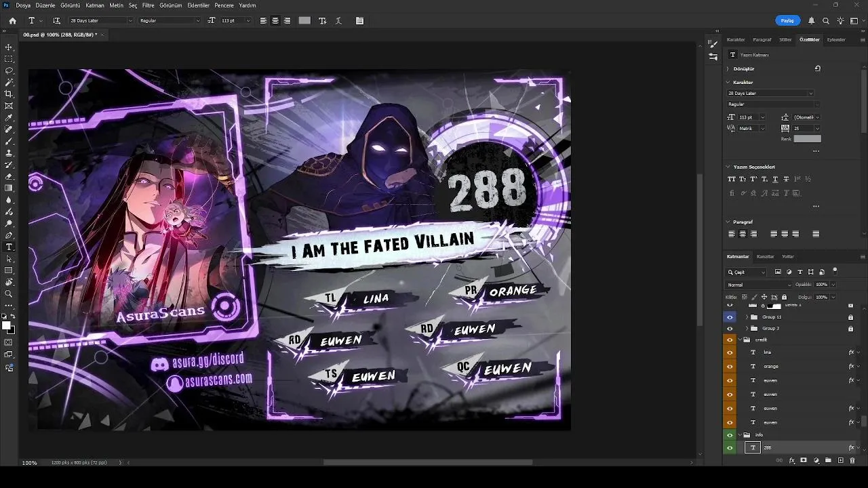868x488 pixels.
Task: Switch to the Eylemler tab
Action: [836, 40]
